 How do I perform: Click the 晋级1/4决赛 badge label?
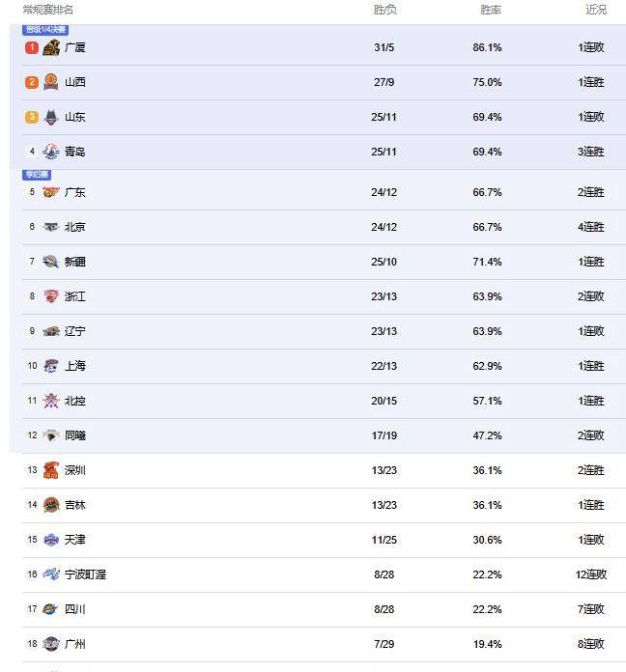tap(45, 30)
